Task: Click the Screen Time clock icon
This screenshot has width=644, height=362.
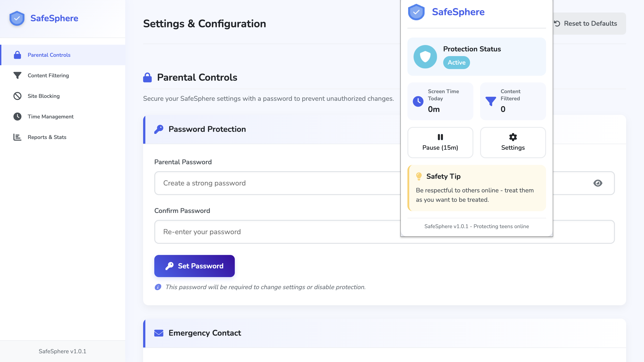Action: [x=418, y=101]
